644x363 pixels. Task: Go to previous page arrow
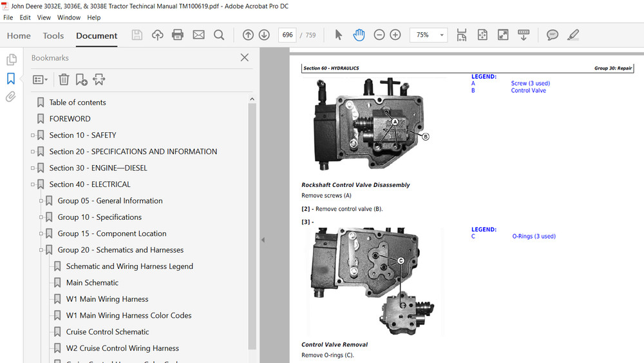248,35
